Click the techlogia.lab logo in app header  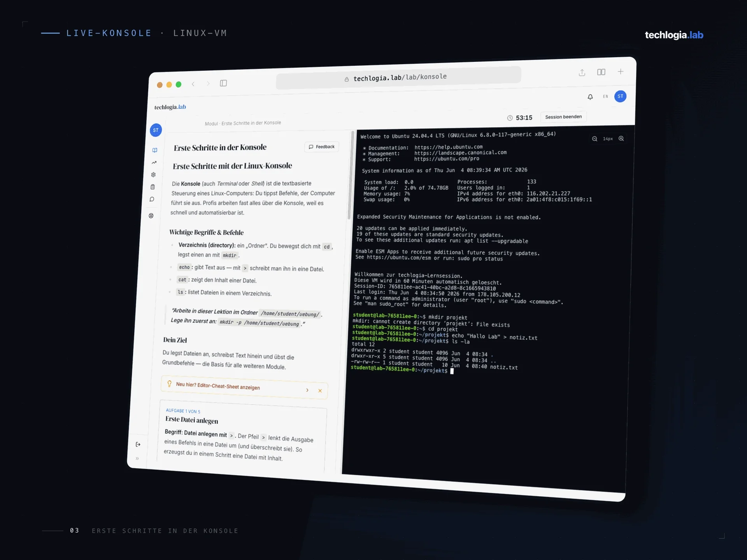tap(170, 107)
